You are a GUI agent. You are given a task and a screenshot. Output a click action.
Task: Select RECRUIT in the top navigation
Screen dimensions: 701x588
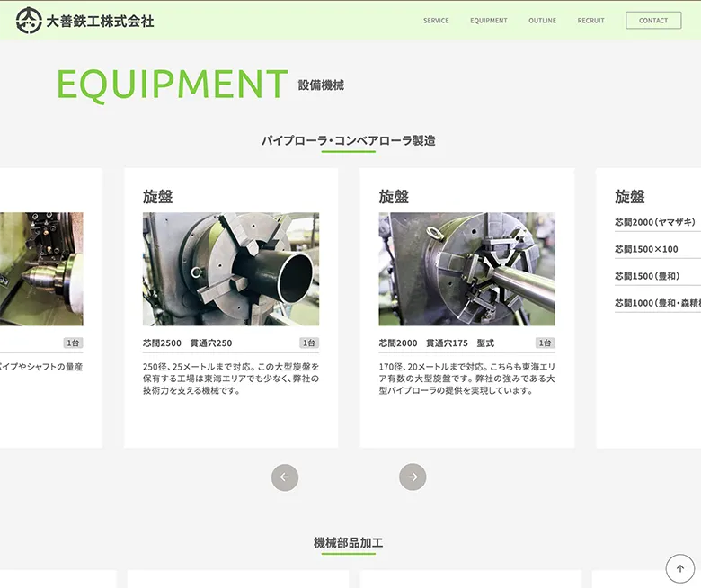(x=590, y=21)
